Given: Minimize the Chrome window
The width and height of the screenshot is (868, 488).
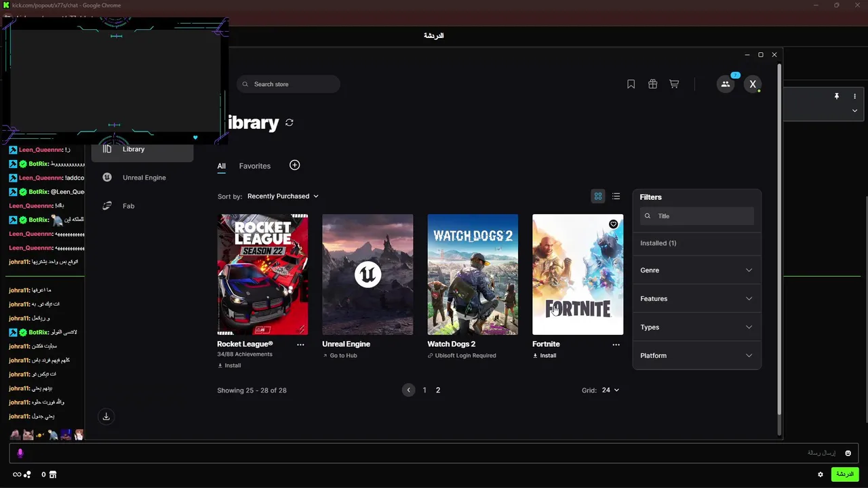Looking at the screenshot, I should pyautogui.click(x=817, y=5).
